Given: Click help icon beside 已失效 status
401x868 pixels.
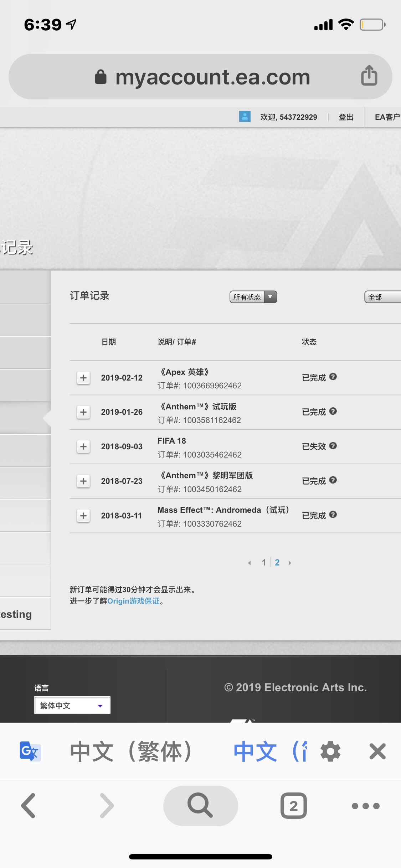Looking at the screenshot, I should click(x=333, y=446).
